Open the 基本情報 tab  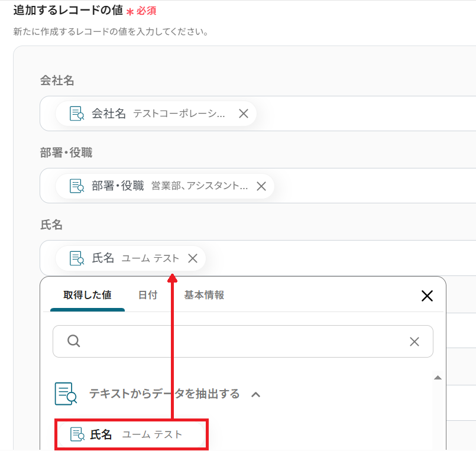pos(204,295)
